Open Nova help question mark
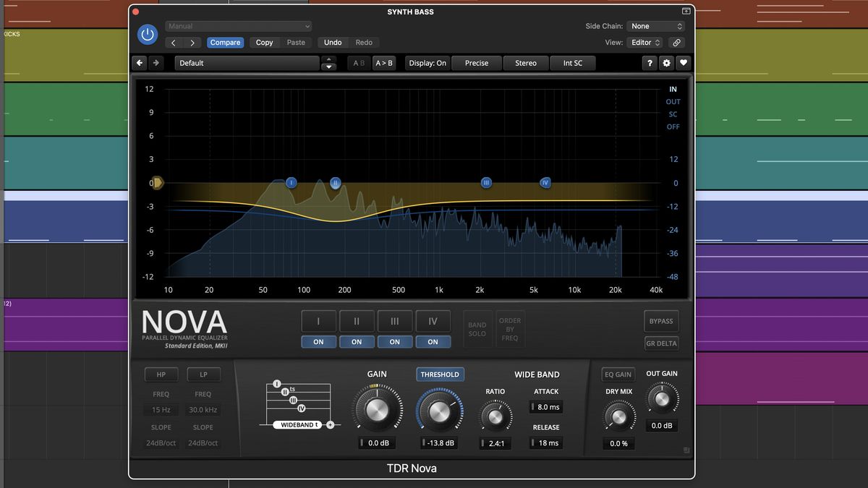Image resolution: width=868 pixels, height=488 pixels. (x=650, y=63)
